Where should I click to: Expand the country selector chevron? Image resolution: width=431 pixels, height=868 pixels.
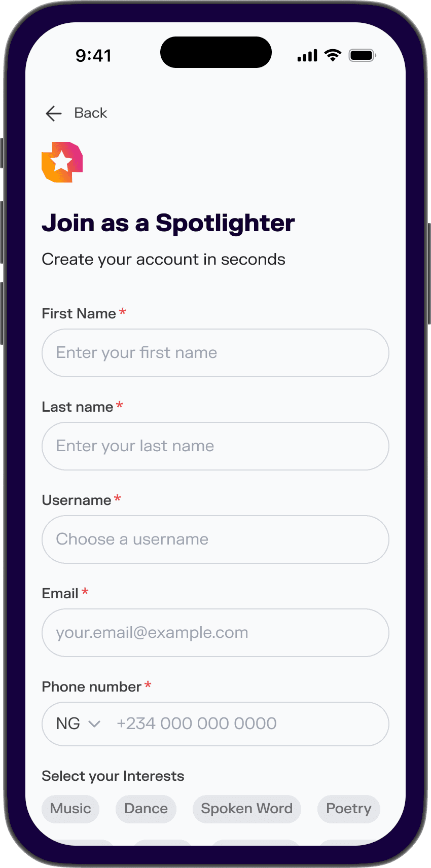coord(94,724)
